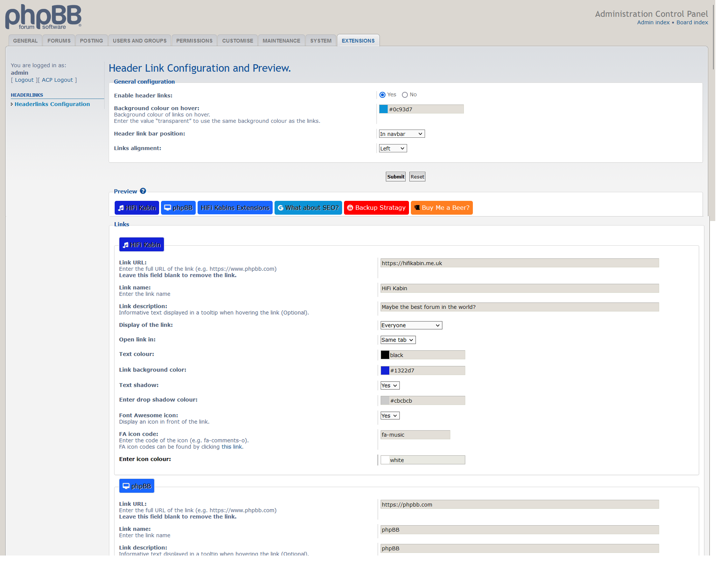Select the Extensions tab
The width and height of the screenshot is (716, 588).
coord(358,41)
